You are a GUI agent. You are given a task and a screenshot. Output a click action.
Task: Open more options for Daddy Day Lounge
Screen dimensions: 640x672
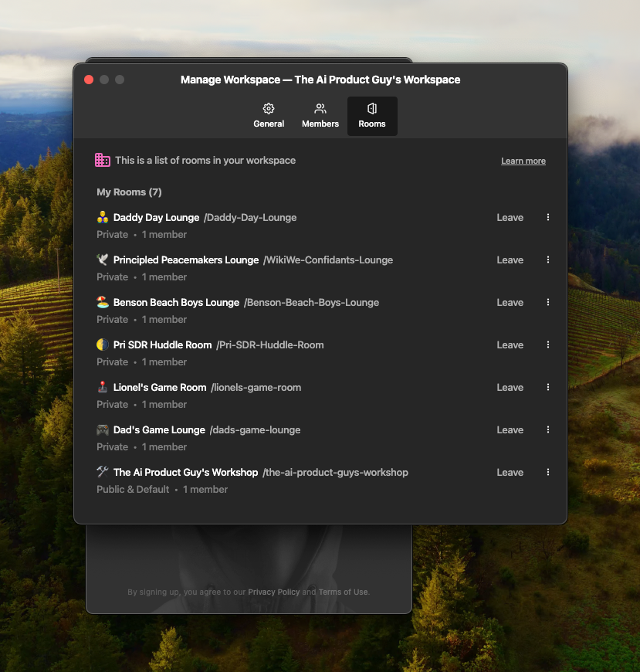click(x=548, y=218)
